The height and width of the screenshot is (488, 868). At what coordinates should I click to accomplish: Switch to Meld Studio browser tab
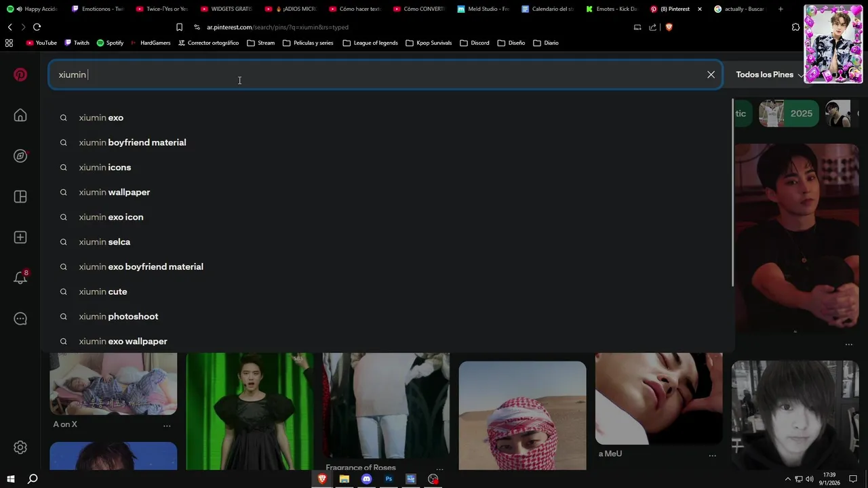tap(483, 9)
